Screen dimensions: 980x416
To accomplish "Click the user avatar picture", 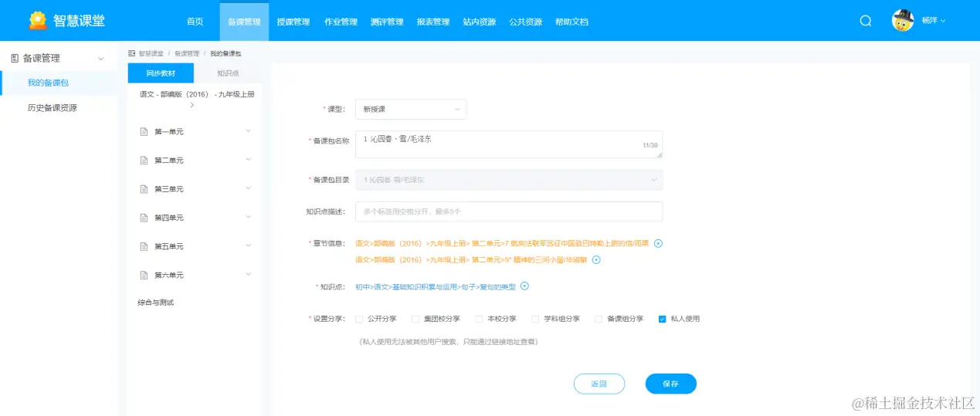I will (903, 21).
